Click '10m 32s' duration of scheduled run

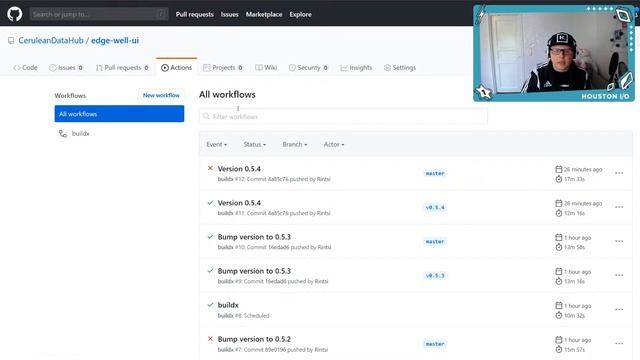point(574,316)
